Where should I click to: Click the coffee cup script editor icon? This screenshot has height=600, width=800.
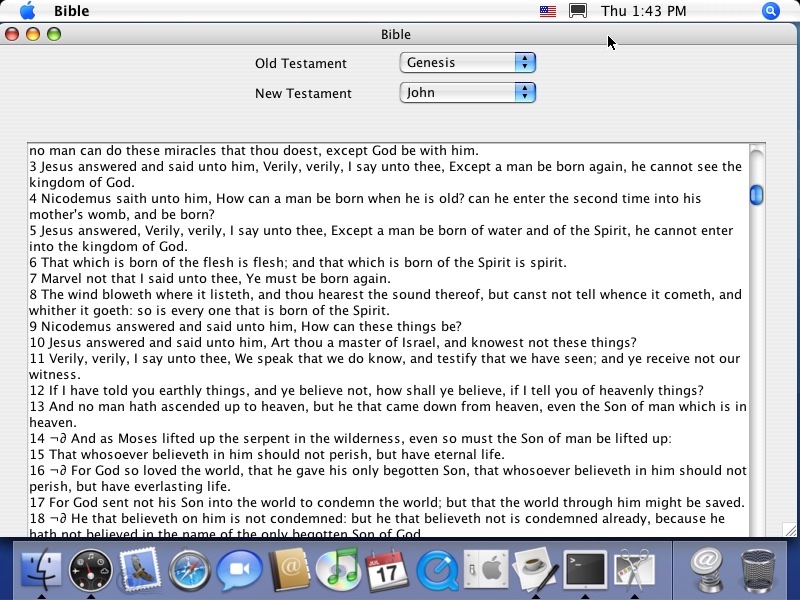[536, 570]
